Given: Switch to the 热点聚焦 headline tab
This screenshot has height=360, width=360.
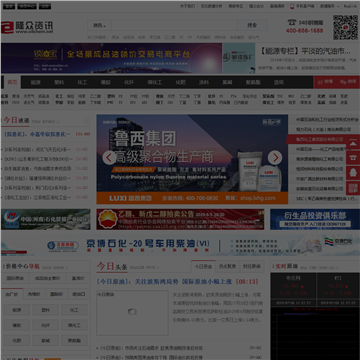Looking at the screenshot, I should (x=227, y=267).
